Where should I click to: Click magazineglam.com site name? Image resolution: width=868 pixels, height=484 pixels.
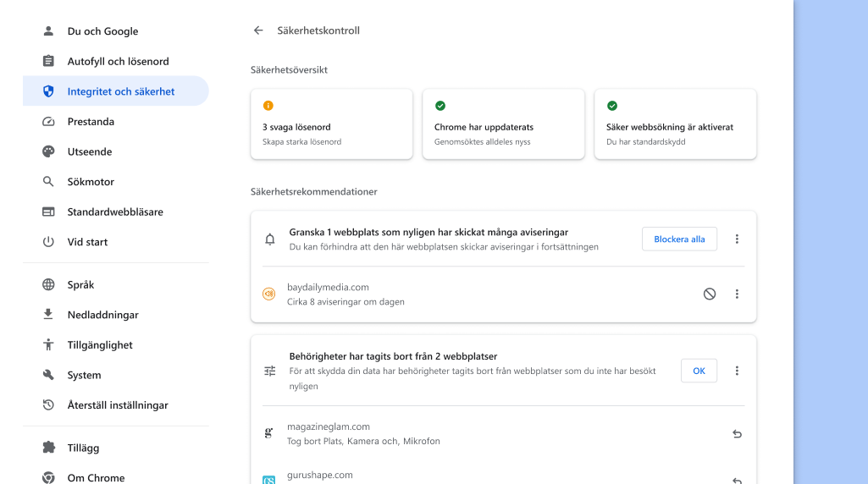coord(329,426)
